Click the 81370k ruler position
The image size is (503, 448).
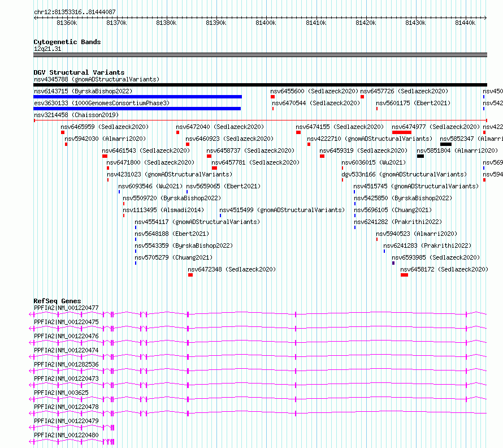coord(116,23)
